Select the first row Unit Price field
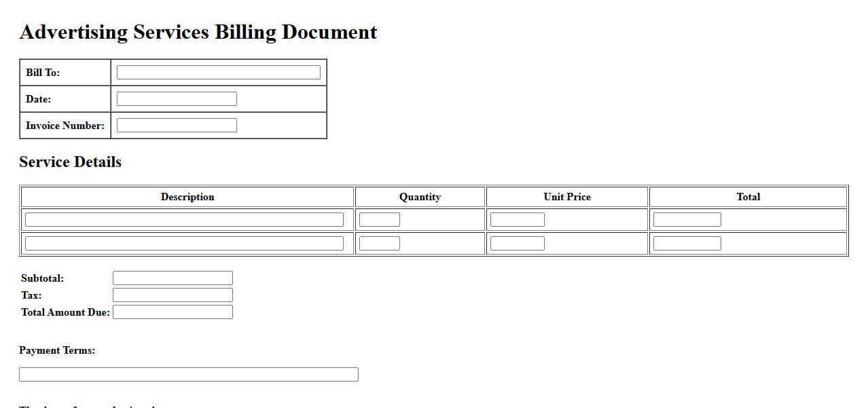The height and width of the screenshot is (408, 868). tap(517, 220)
